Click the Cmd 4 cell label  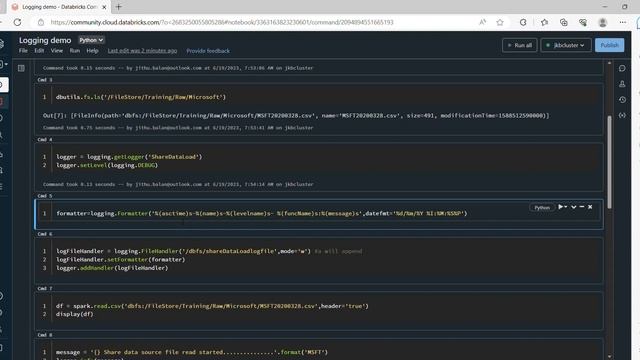(45, 140)
